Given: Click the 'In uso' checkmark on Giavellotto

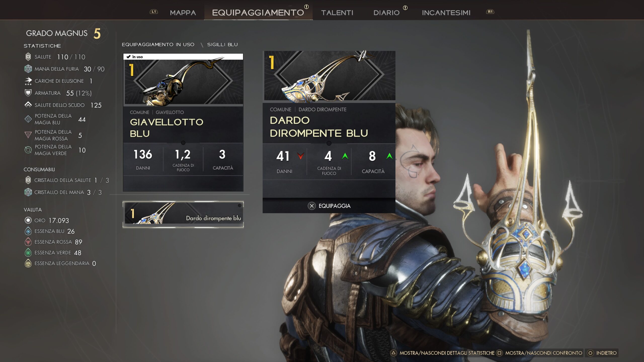Looking at the screenshot, I should (129, 57).
